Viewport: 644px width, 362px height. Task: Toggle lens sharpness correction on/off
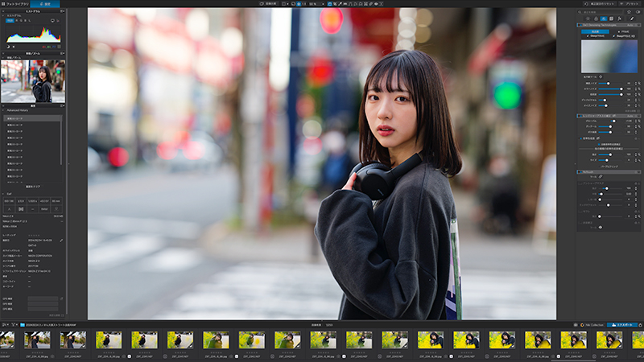pos(580,116)
